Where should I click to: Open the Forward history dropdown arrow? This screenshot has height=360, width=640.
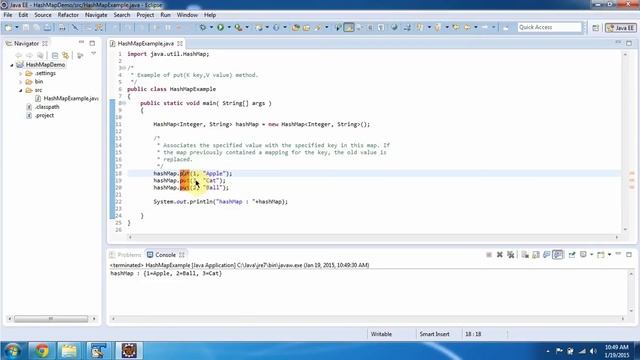tap(493, 27)
